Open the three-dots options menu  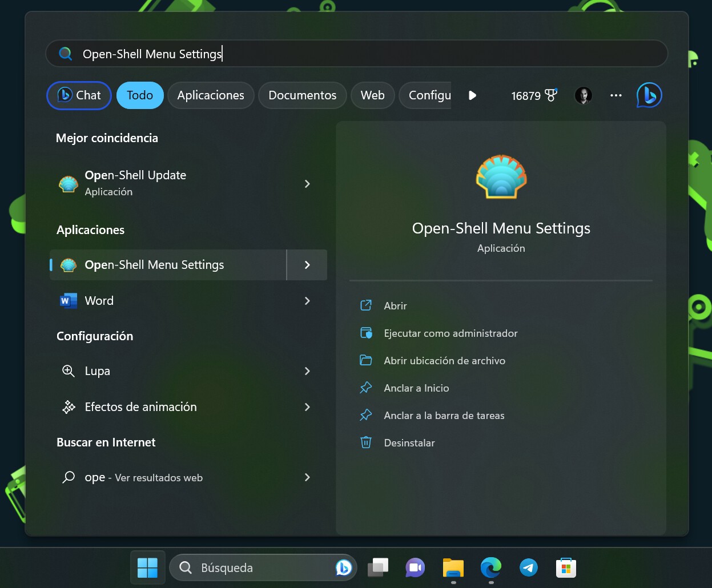[616, 95]
